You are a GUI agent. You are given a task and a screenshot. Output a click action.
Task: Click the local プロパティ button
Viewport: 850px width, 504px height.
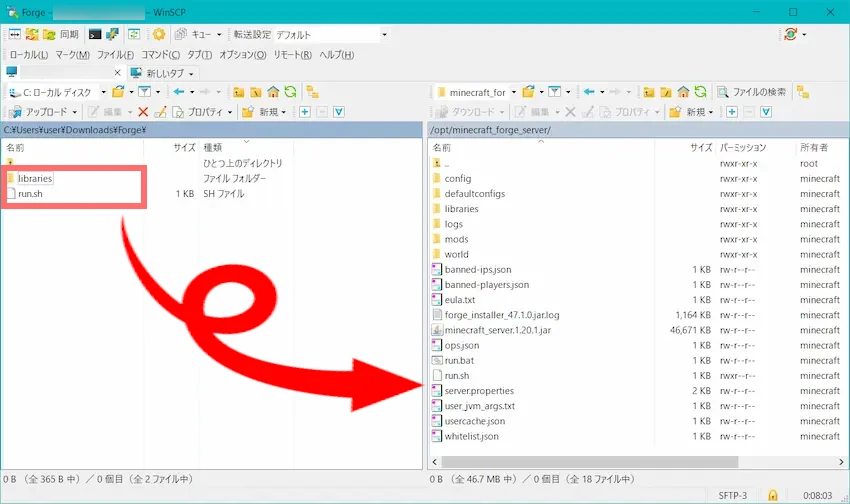[198, 112]
